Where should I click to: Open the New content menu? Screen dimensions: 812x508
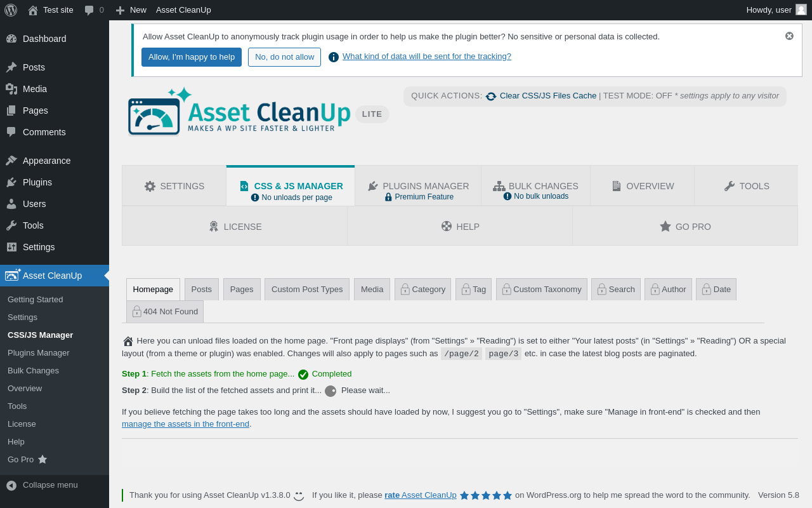tap(131, 10)
